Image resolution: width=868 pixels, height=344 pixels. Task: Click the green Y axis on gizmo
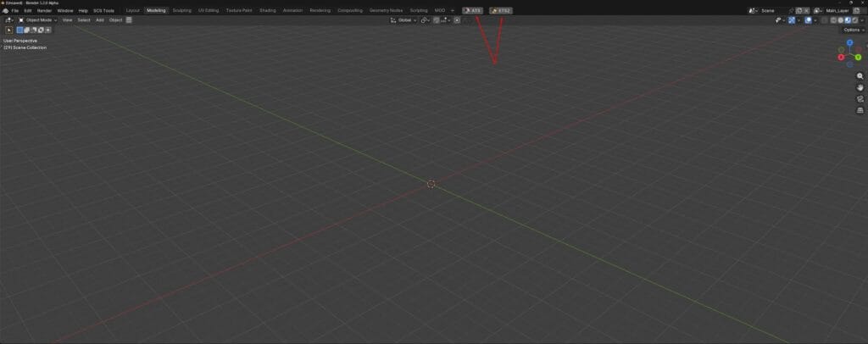pyautogui.click(x=858, y=57)
